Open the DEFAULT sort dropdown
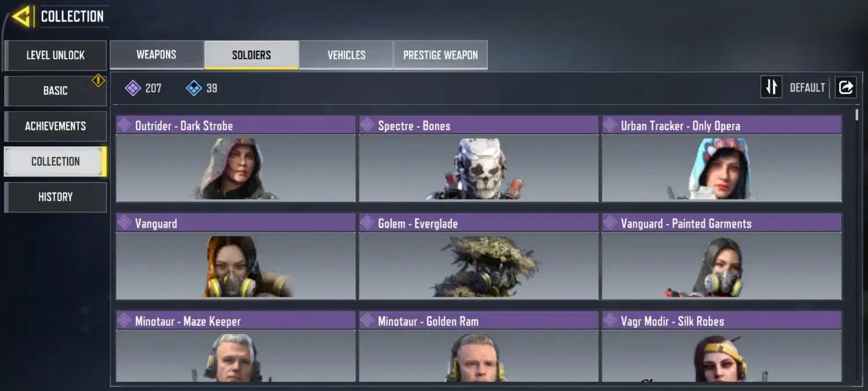Image resolution: width=868 pixels, height=391 pixels. [x=807, y=87]
